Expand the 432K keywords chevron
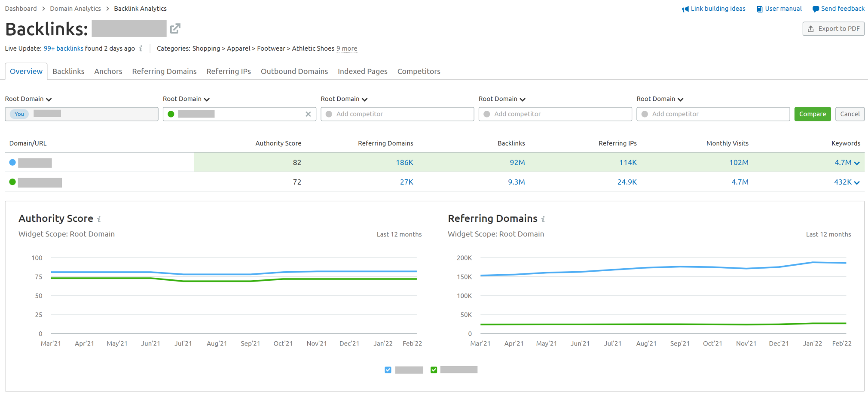The height and width of the screenshot is (397, 868). (x=857, y=183)
